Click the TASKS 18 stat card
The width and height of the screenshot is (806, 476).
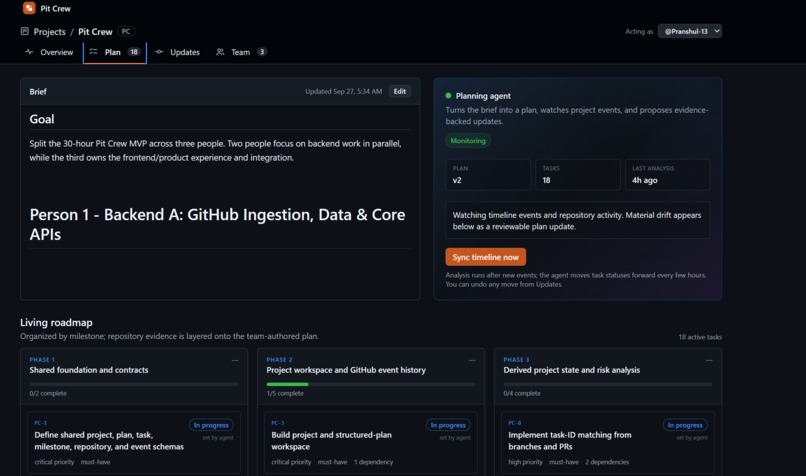pyautogui.click(x=578, y=175)
